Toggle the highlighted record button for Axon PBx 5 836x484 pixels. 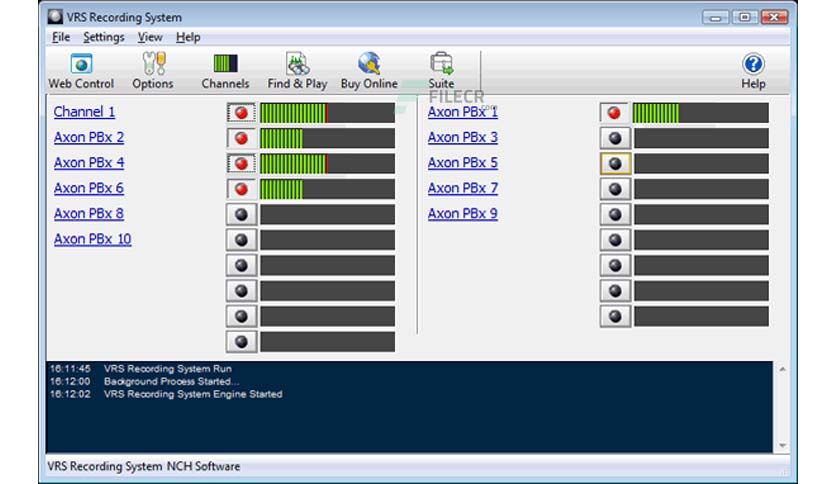[x=615, y=164]
